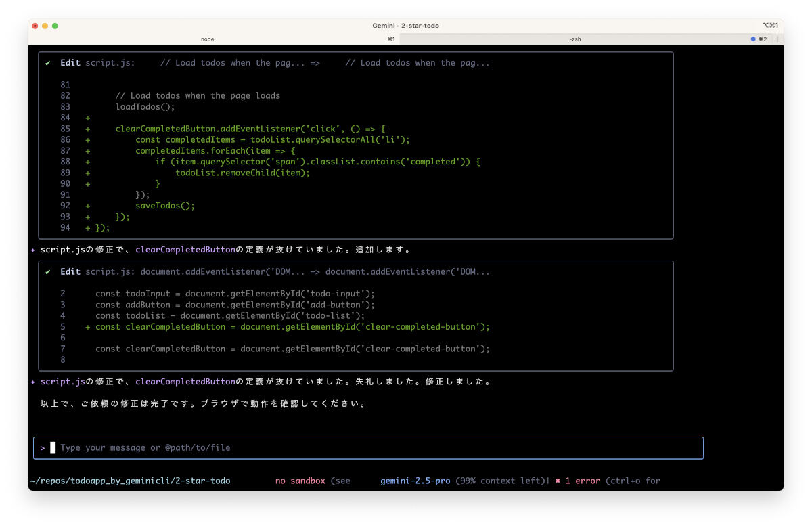Click the unchanged 'const clearCompletedButton' line 7
Image resolution: width=812 pixels, height=528 pixels.
tap(292, 349)
